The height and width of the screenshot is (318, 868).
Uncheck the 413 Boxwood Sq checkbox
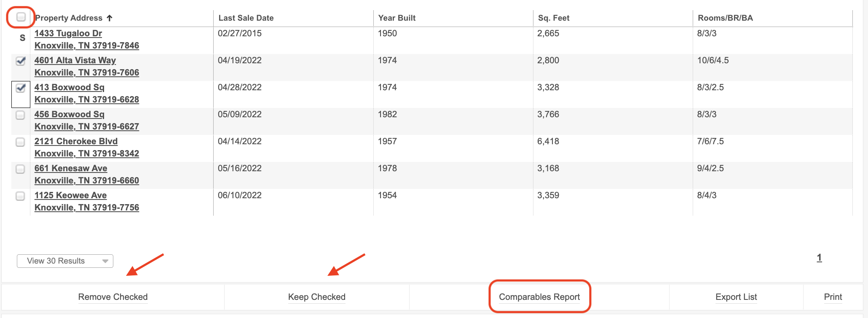(x=20, y=88)
